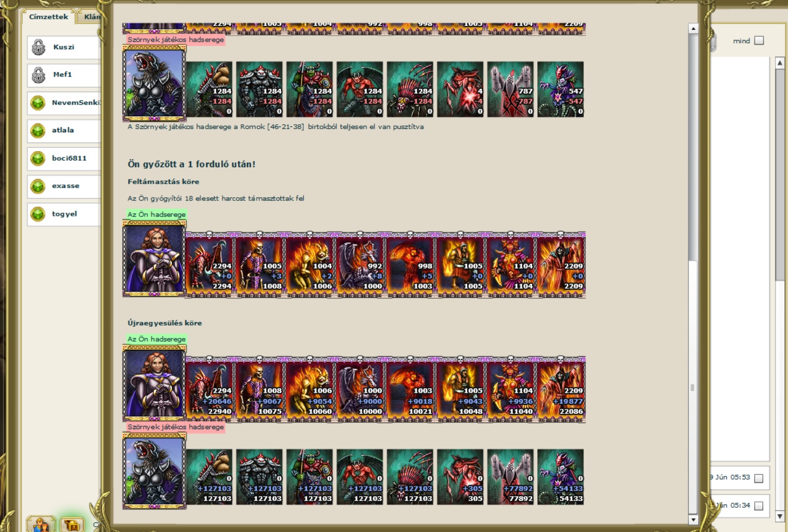
Task: Tick the 'mind' select-all checkbox
Action: pos(759,41)
